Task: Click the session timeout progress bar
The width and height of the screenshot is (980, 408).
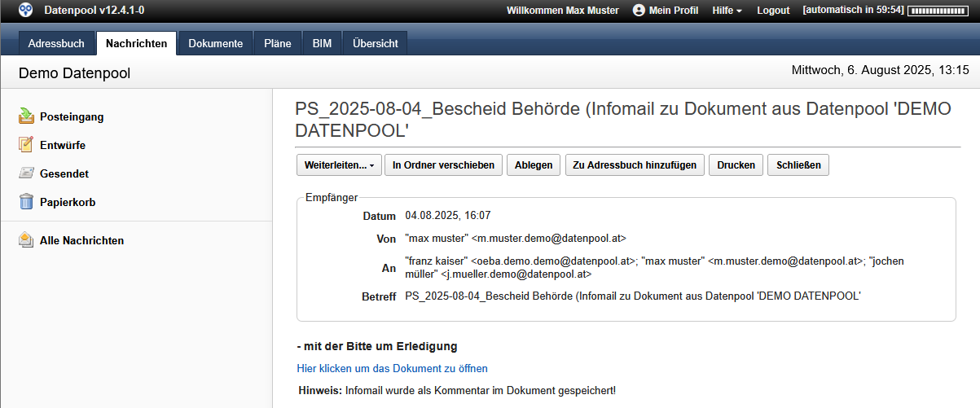Action: pos(939,11)
